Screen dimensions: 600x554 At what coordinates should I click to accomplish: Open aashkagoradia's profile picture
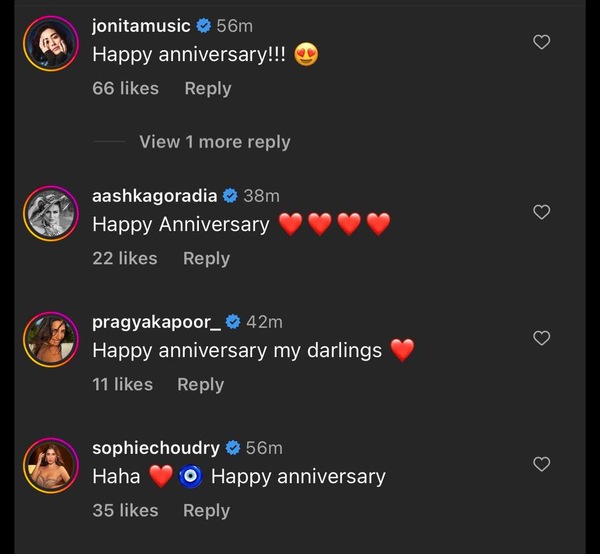coord(51,211)
